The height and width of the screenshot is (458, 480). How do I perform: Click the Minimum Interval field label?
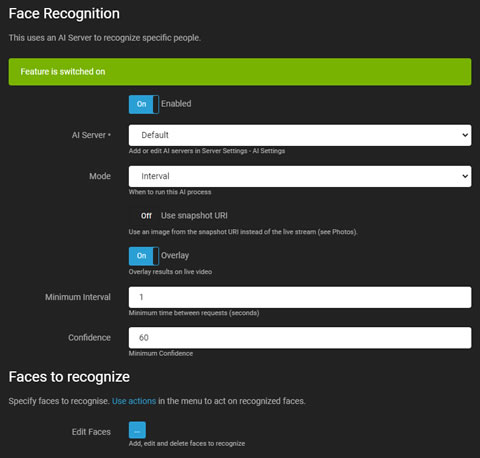click(78, 297)
